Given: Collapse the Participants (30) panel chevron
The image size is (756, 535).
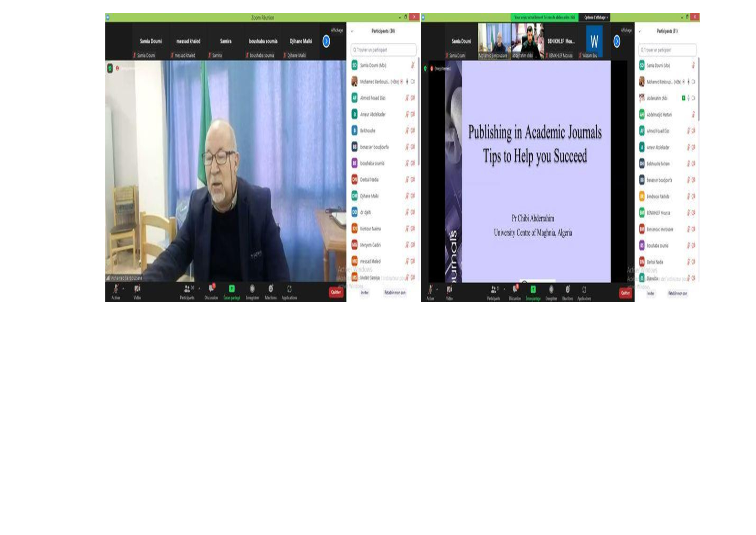Looking at the screenshot, I should (x=352, y=31).
